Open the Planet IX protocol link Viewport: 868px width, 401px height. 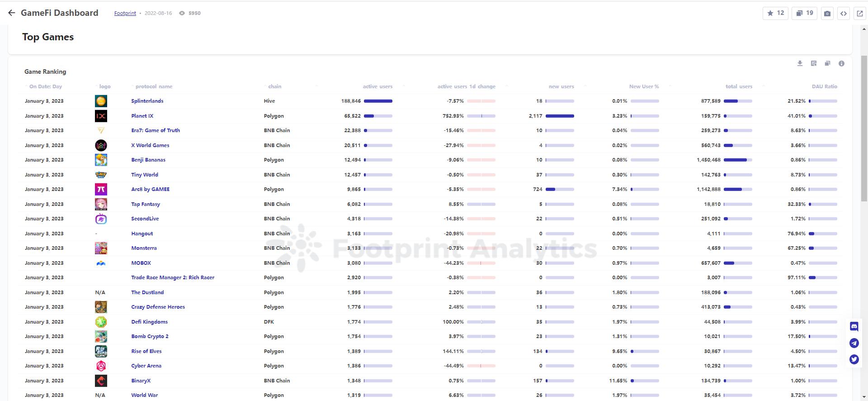142,116
